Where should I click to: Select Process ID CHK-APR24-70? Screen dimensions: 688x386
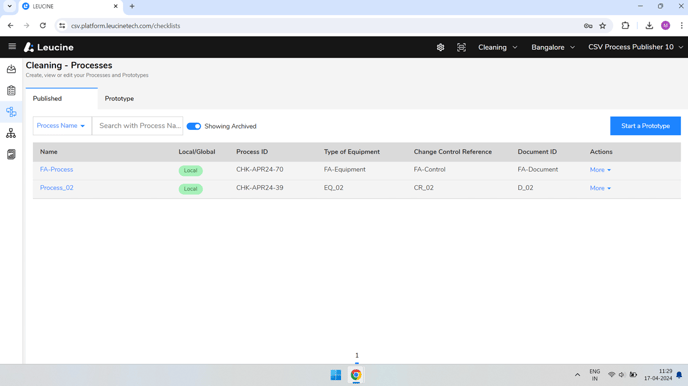(260, 169)
